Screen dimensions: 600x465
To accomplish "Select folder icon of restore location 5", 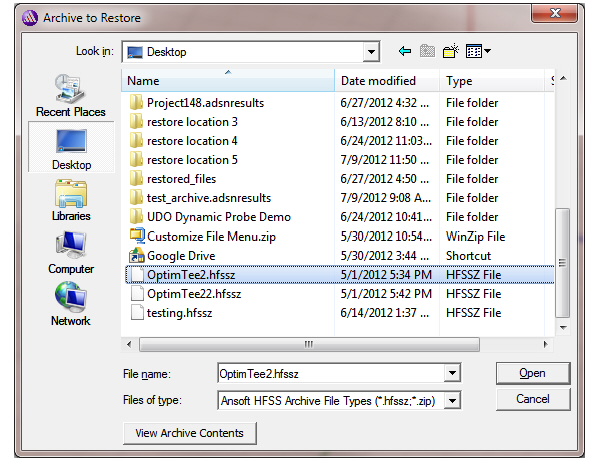I will tap(136, 160).
